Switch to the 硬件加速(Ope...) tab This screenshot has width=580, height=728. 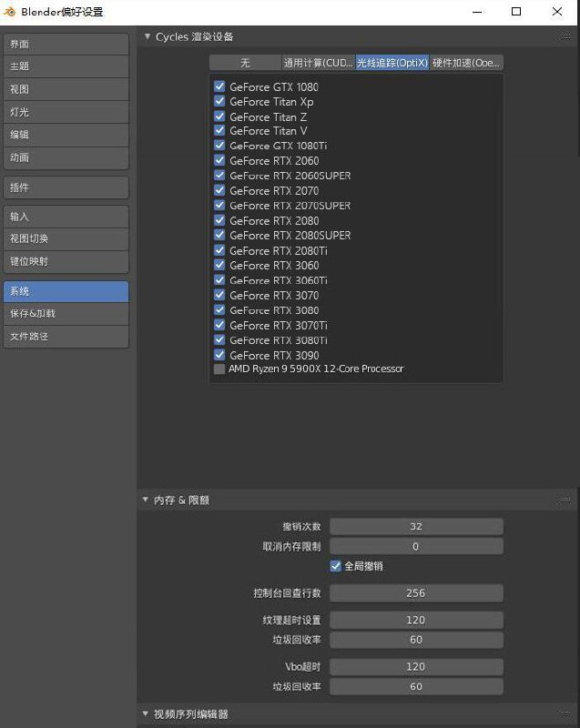(x=466, y=63)
